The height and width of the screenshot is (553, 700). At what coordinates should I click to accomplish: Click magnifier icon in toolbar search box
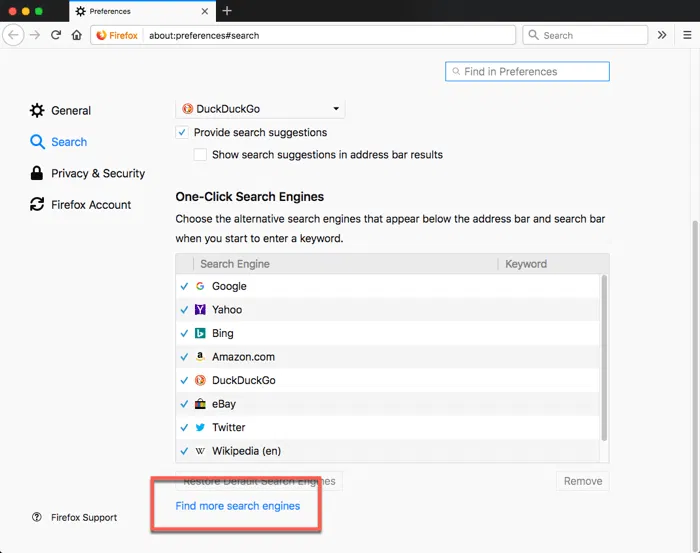tap(533, 35)
